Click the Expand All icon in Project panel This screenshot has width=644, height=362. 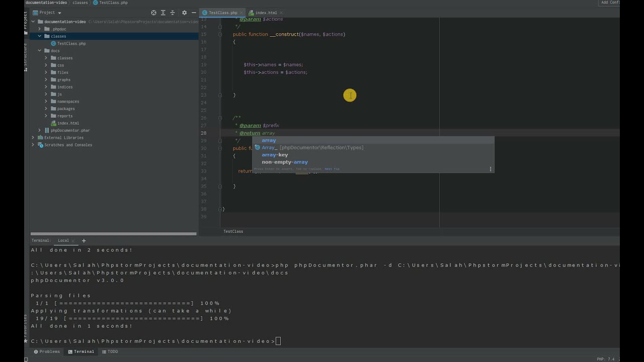(x=163, y=13)
